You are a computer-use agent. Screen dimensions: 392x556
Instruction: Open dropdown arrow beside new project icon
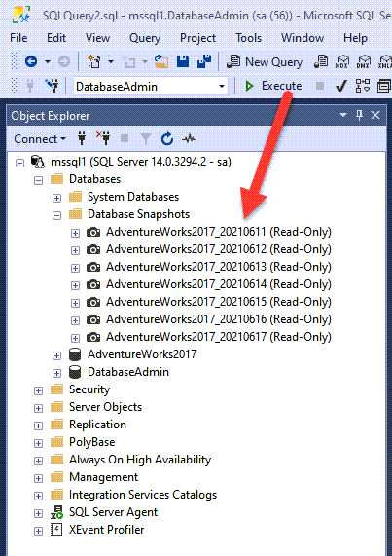point(111,62)
